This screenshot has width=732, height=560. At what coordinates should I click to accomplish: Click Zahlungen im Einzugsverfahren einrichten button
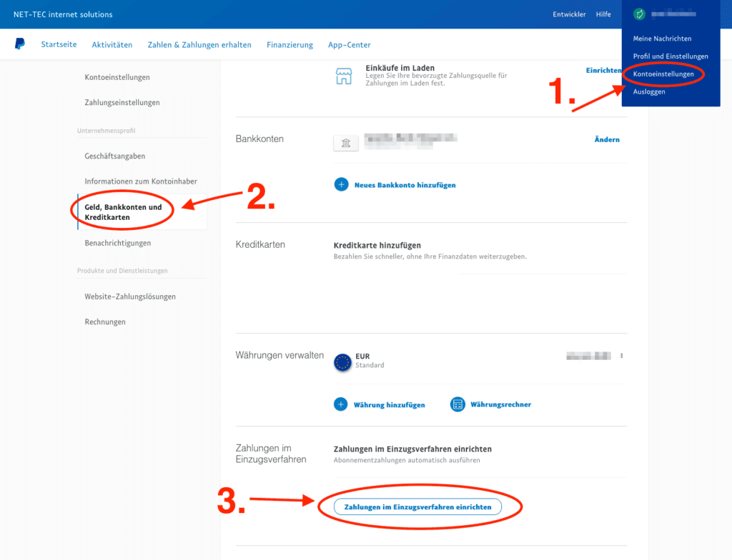[x=417, y=506]
